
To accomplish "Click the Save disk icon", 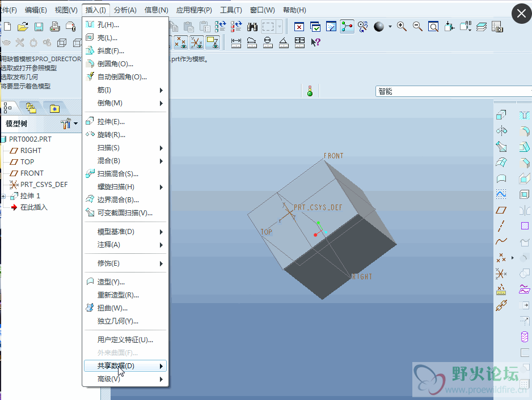I will (x=39, y=27).
